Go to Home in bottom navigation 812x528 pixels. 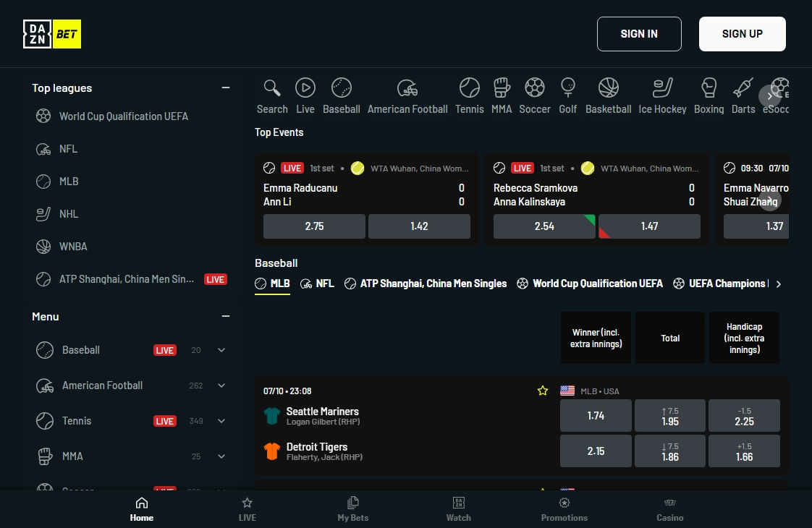(x=141, y=509)
